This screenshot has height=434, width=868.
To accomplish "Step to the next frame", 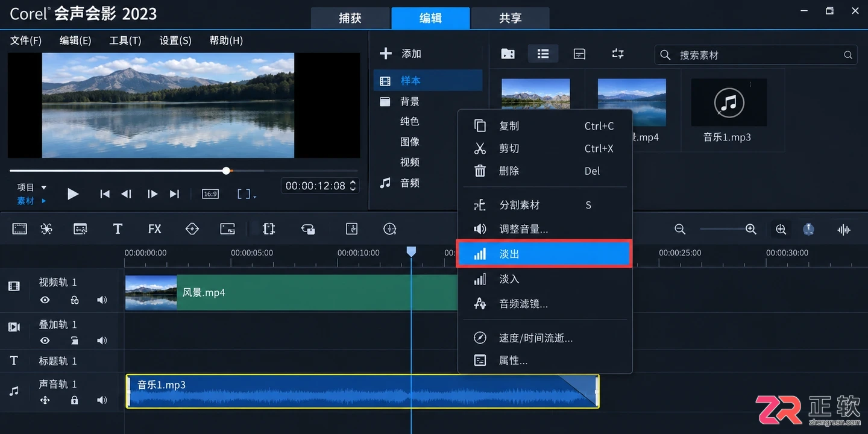I will point(153,194).
